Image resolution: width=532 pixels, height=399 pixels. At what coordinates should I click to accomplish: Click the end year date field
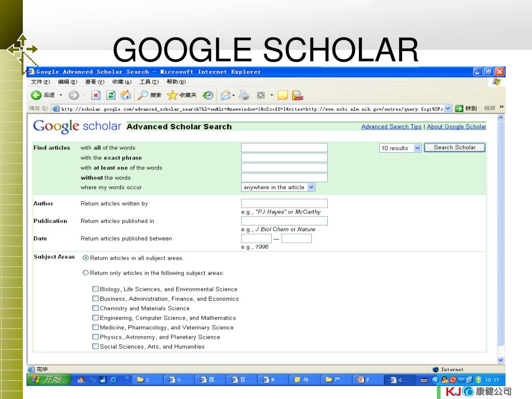coord(297,238)
